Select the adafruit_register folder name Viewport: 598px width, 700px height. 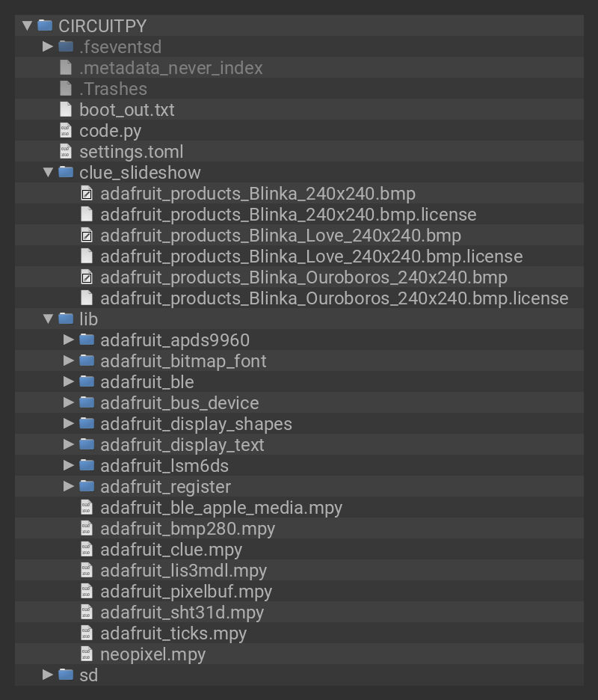(x=165, y=487)
